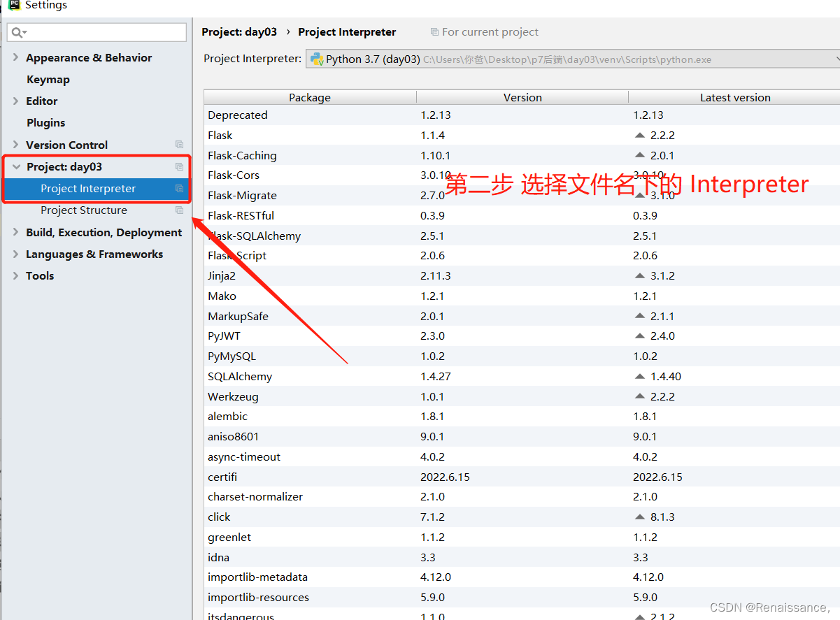Select the Deprecated package row
Viewport: 840px width, 620px height.
(x=522, y=115)
